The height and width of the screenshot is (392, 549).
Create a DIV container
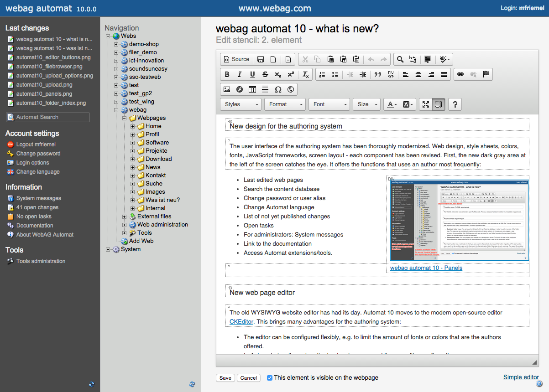click(390, 75)
